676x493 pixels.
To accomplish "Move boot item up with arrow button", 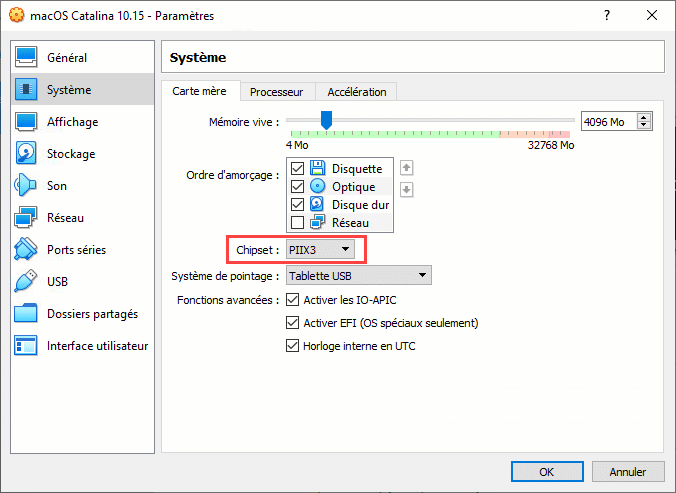I will click(x=407, y=168).
